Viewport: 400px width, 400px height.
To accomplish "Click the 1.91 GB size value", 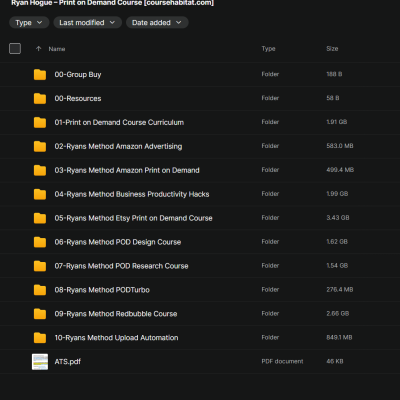I will [337, 122].
